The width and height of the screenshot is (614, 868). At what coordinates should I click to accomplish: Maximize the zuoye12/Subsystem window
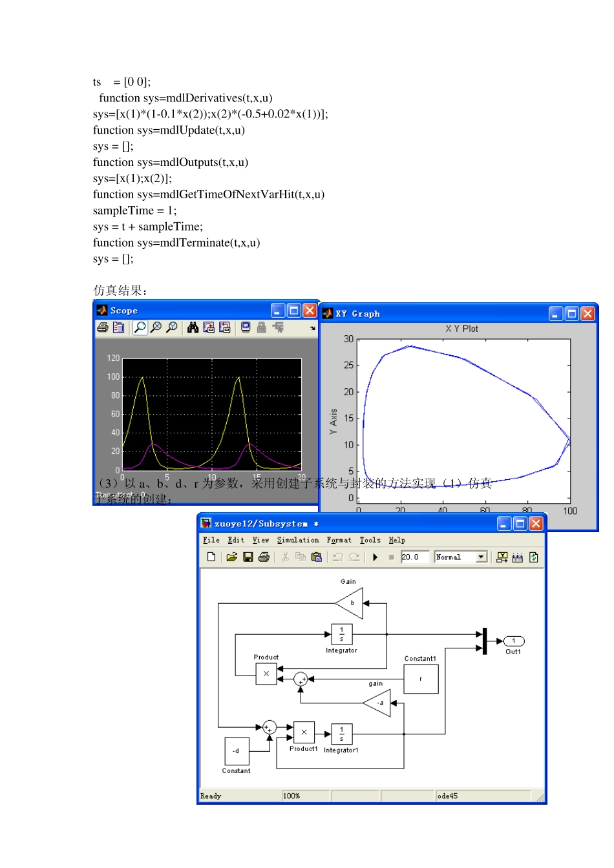tap(520, 524)
